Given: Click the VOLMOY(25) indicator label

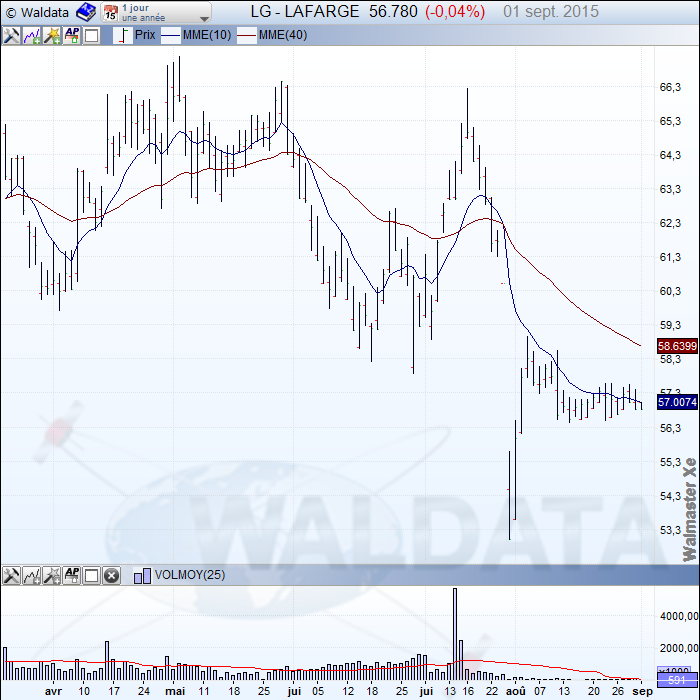Looking at the screenshot, I should coord(189,575).
